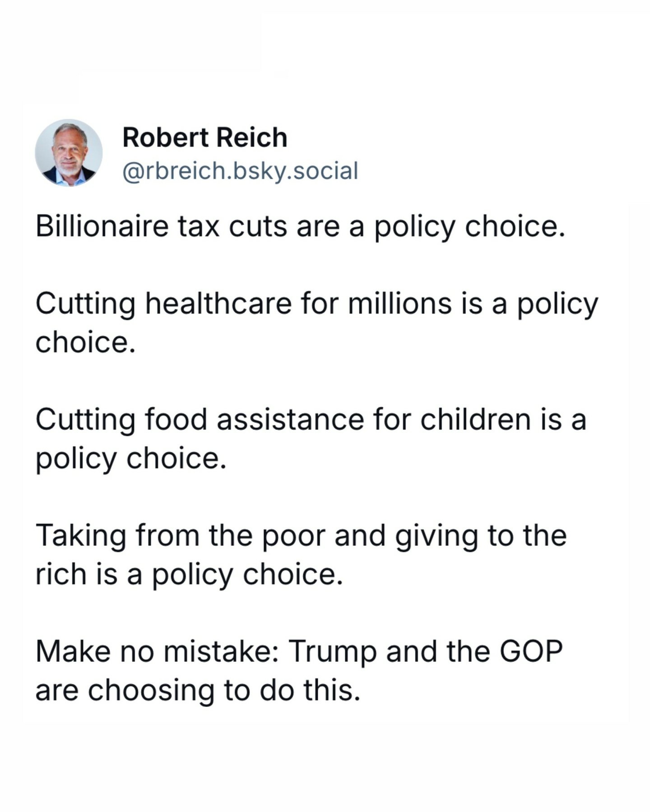Click the word "giving" in the post
Image resolution: width=650 pixels, height=812 pixels.
coord(436,537)
